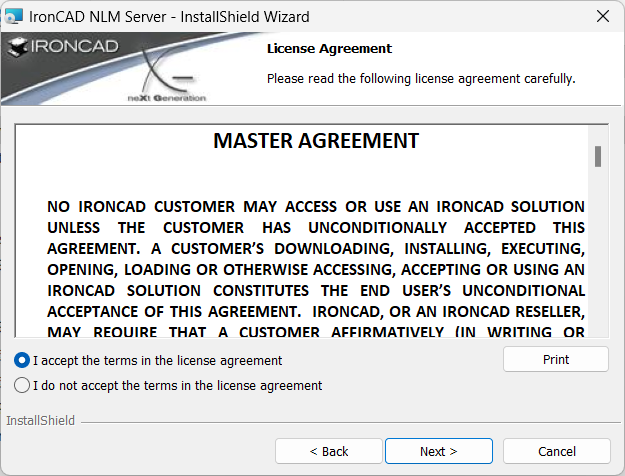This screenshot has width=625, height=476.
Task: Continue installation with Next button
Action: click(x=439, y=451)
